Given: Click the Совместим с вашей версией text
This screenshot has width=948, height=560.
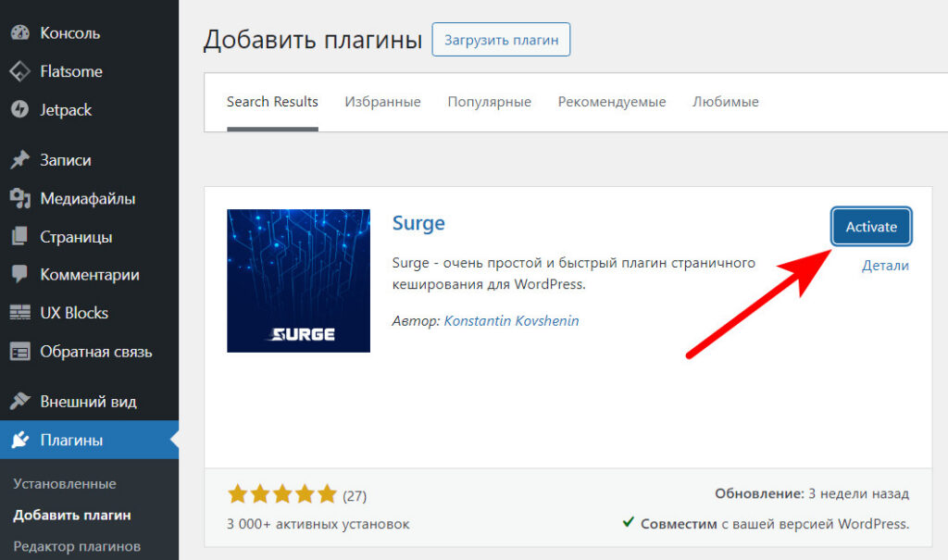Looking at the screenshot, I should 775,524.
